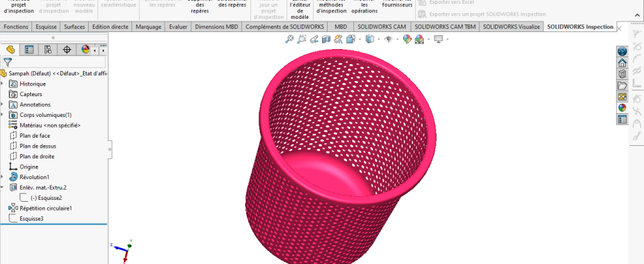The image size is (644, 264).
Task: Click the Hide/Show Items eye icon
Action: click(388, 39)
